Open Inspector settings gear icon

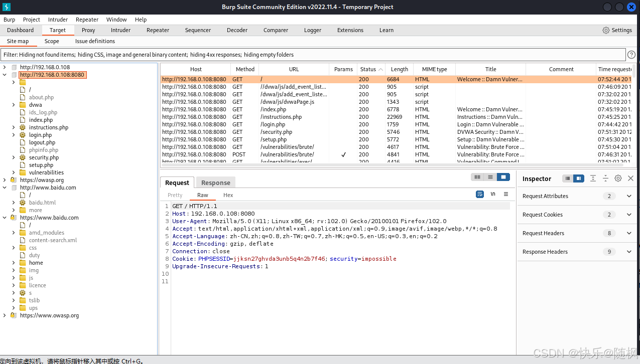[x=618, y=178]
